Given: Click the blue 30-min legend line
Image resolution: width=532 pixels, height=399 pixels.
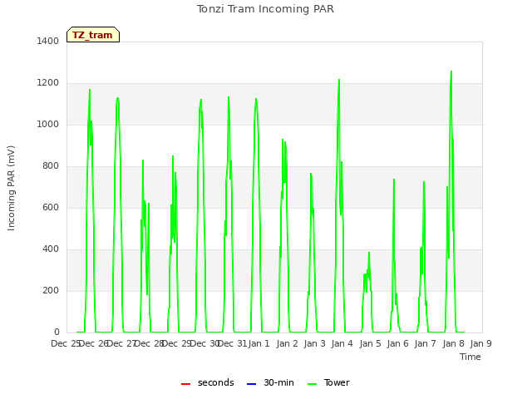Looking at the screenshot, I should (x=251, y=384).
